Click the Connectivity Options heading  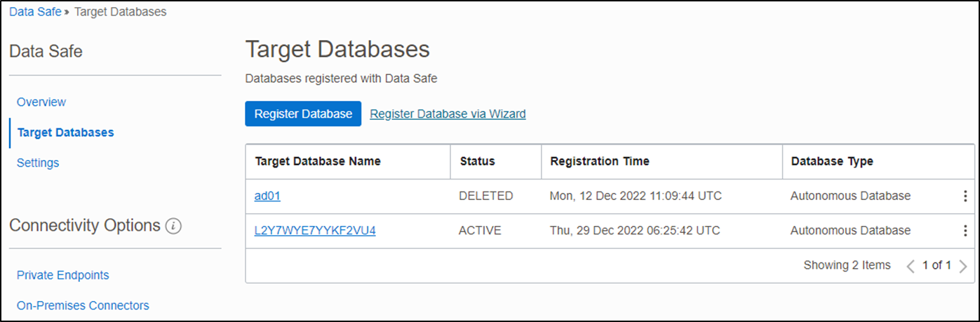click(85, 226)
